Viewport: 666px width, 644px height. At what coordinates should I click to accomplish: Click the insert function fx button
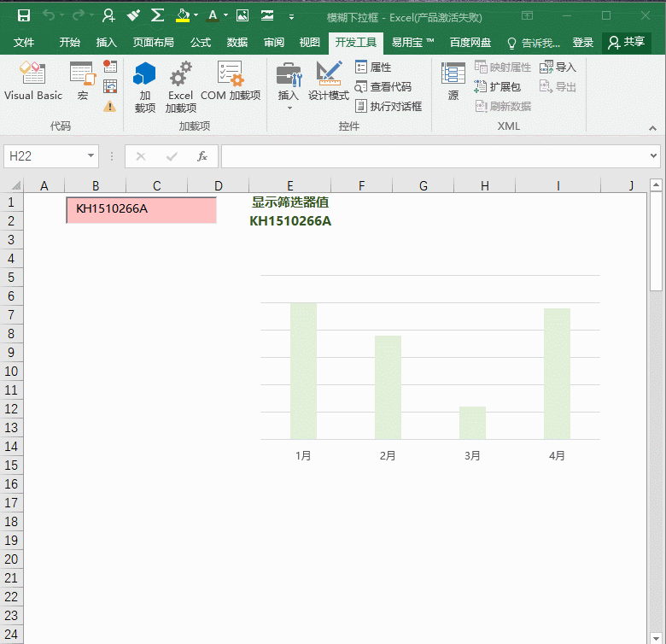point(202,156)
